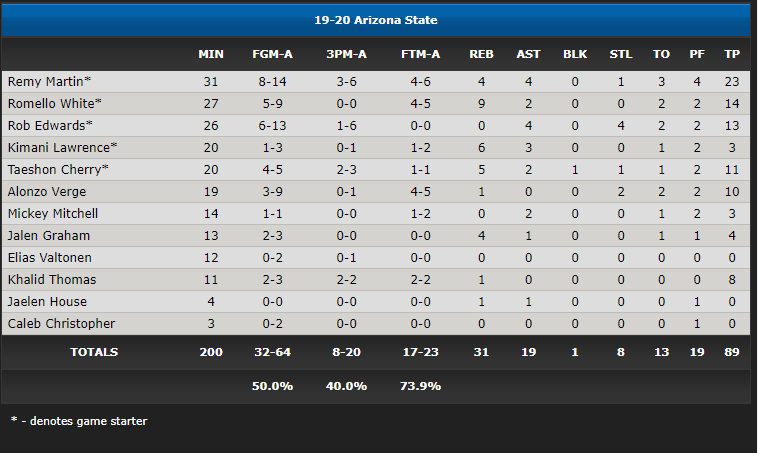Select the REB column header
Viewport: 758px width, 453px height.
point(481,54)
